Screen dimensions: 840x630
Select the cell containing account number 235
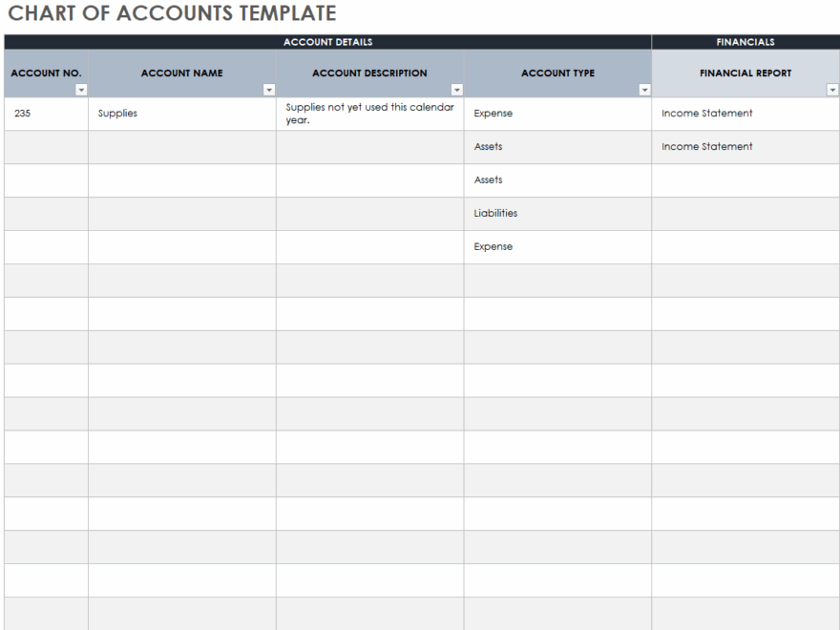click(22, 114)
